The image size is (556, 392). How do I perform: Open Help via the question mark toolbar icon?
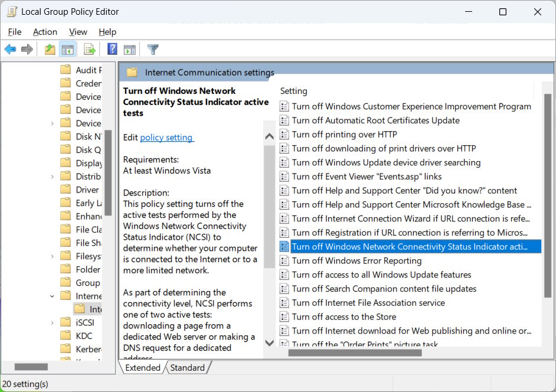pyautogui.click(x=112, y=49)
